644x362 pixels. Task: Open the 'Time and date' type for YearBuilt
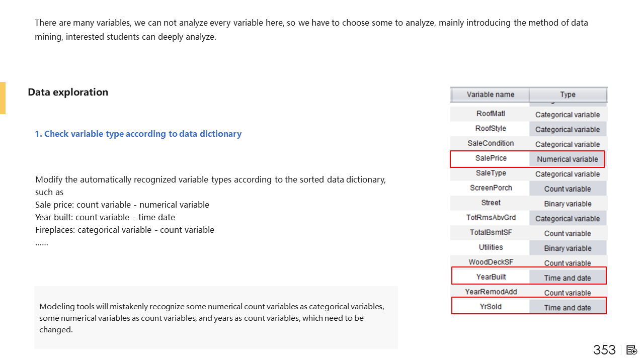pyautogui.click(x=567, y=278)
